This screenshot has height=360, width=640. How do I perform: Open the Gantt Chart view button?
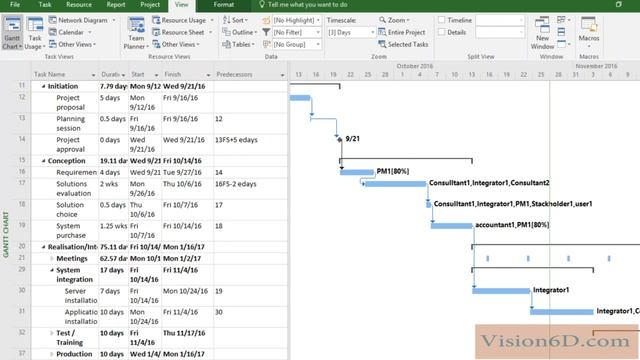[12, 33]
